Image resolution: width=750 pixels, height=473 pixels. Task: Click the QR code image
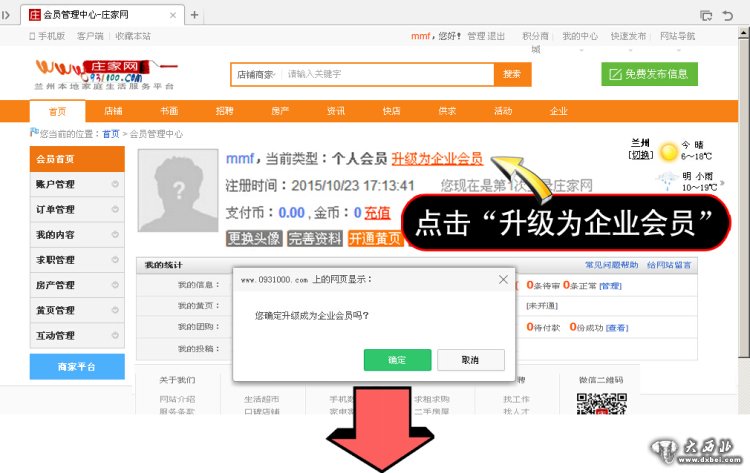click(600, 406)
